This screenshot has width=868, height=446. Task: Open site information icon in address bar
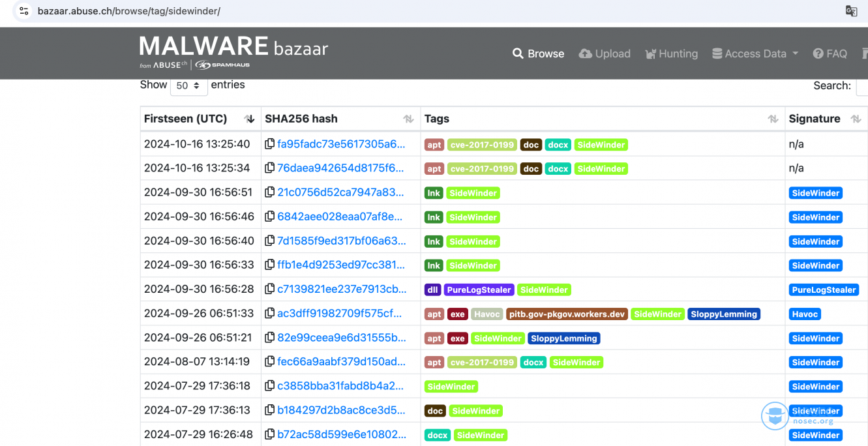(24, 11)
